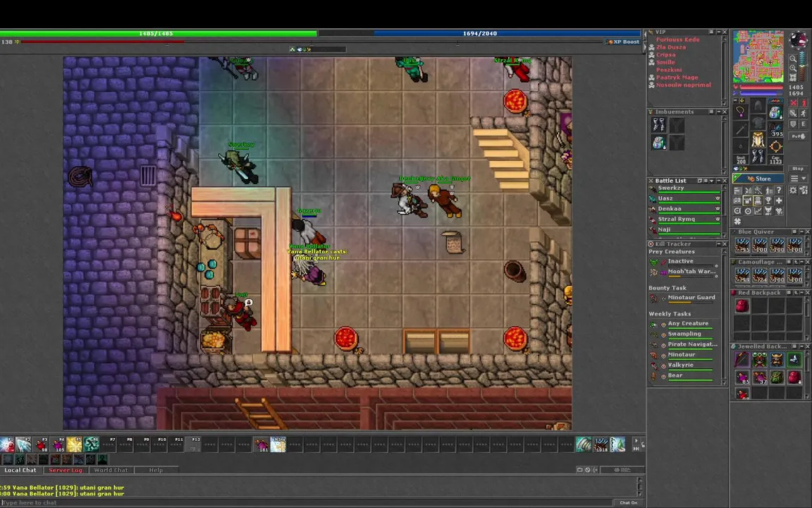Screen dimensions: 812x508
Task: Open the question mark help icon
Action: click(779, 190)
